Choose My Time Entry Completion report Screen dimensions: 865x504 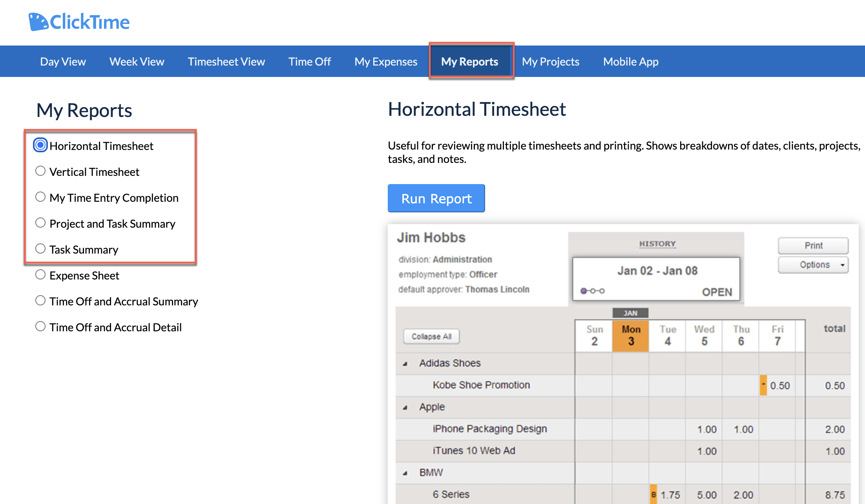point(40,197)
